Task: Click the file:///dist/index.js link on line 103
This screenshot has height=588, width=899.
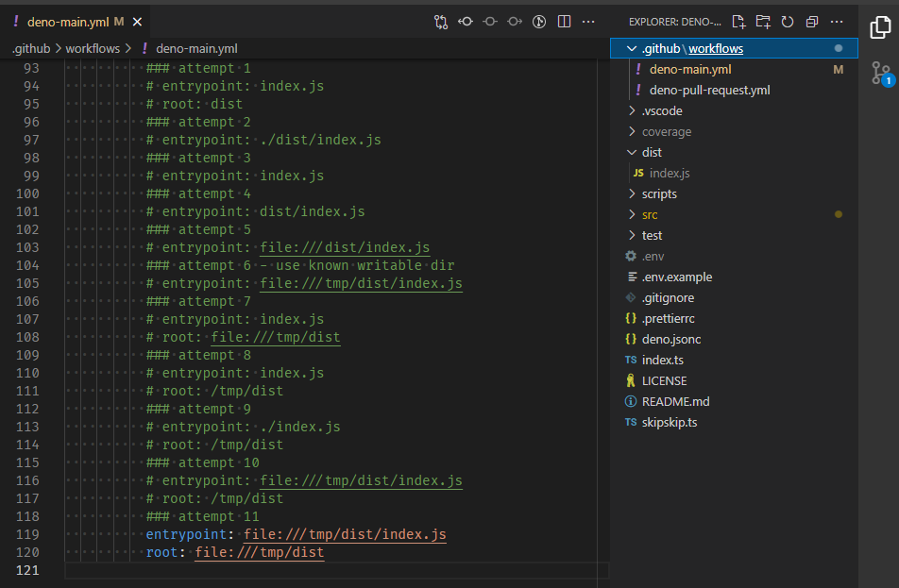Action: pos(345,247)
